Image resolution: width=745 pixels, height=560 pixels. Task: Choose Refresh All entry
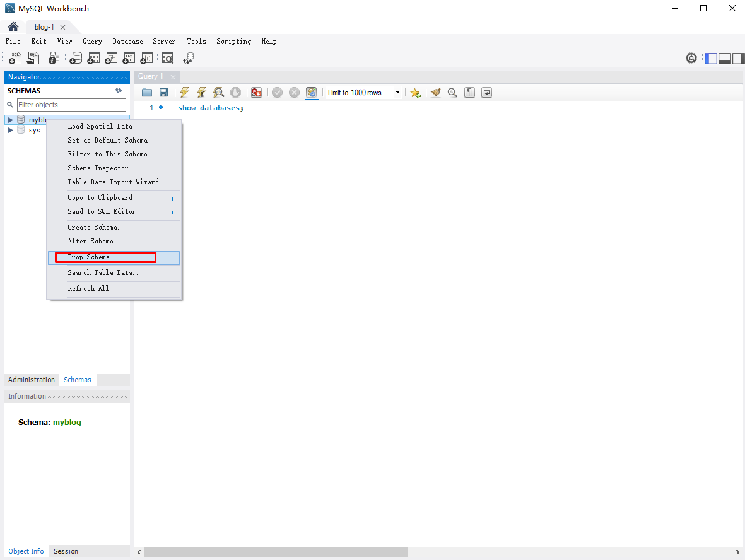tap(114, 288)
